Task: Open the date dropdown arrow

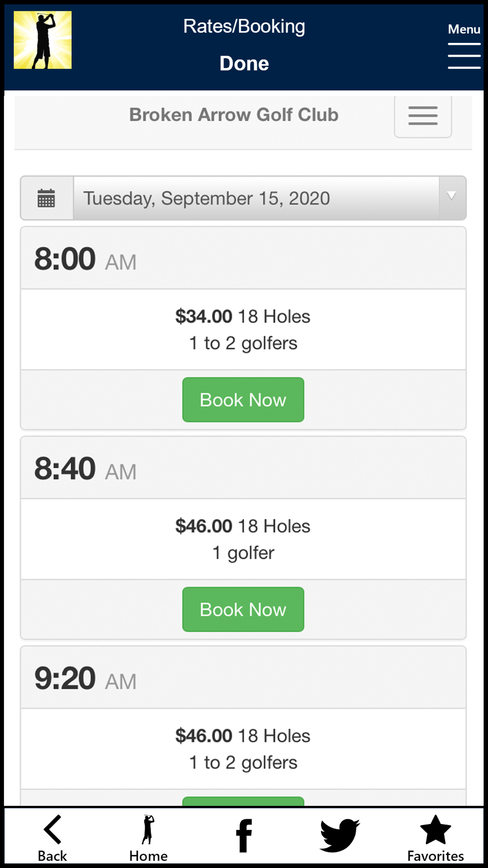Action: tap(452, 197)
